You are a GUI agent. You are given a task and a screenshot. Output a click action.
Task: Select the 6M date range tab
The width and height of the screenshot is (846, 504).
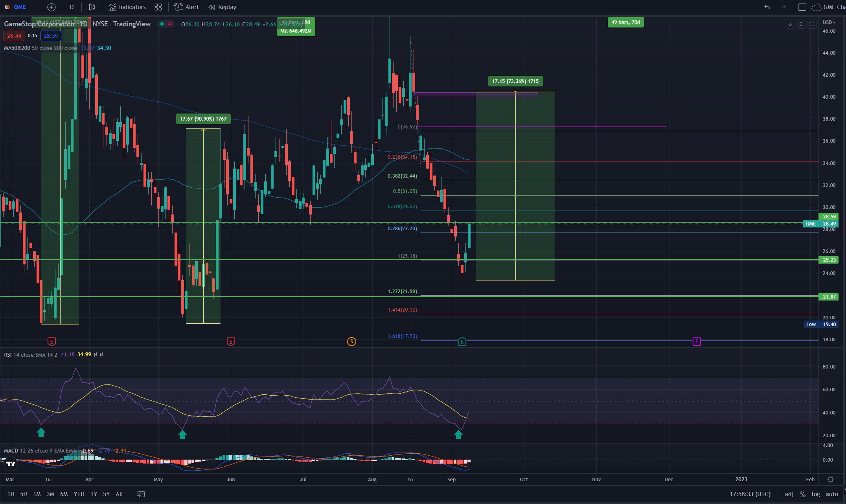[x=64, y=494]
